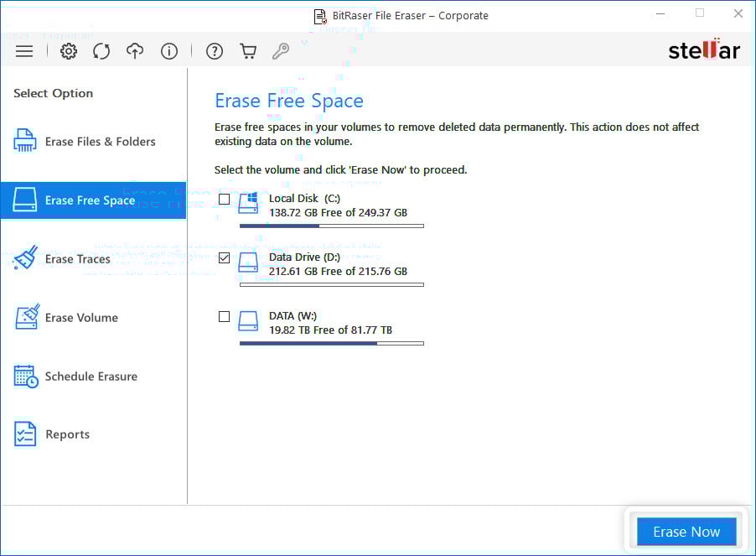Open the information (i) icon
Screen dimensions: 756x556
pos(169,51)
